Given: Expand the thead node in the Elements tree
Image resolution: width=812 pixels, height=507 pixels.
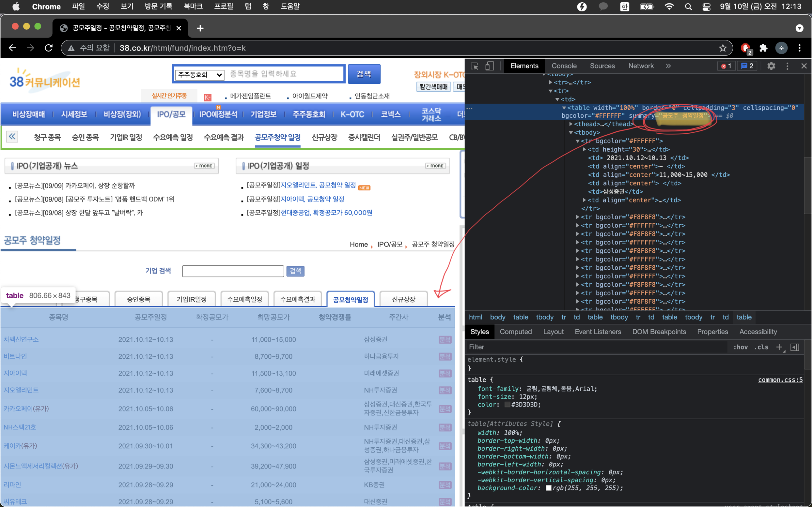Looking at the screenshot, I should pyautogui.click(x=571, y=124).
